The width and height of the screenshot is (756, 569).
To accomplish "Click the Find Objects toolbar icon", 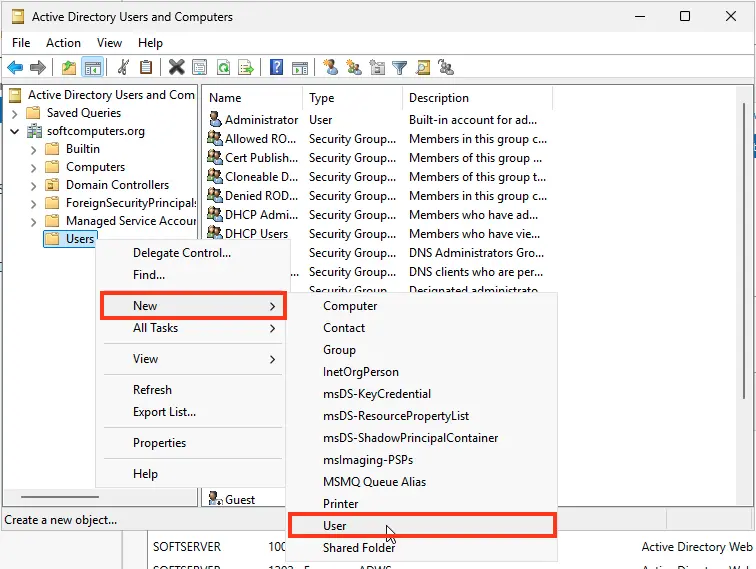I will tap(423, 68).
